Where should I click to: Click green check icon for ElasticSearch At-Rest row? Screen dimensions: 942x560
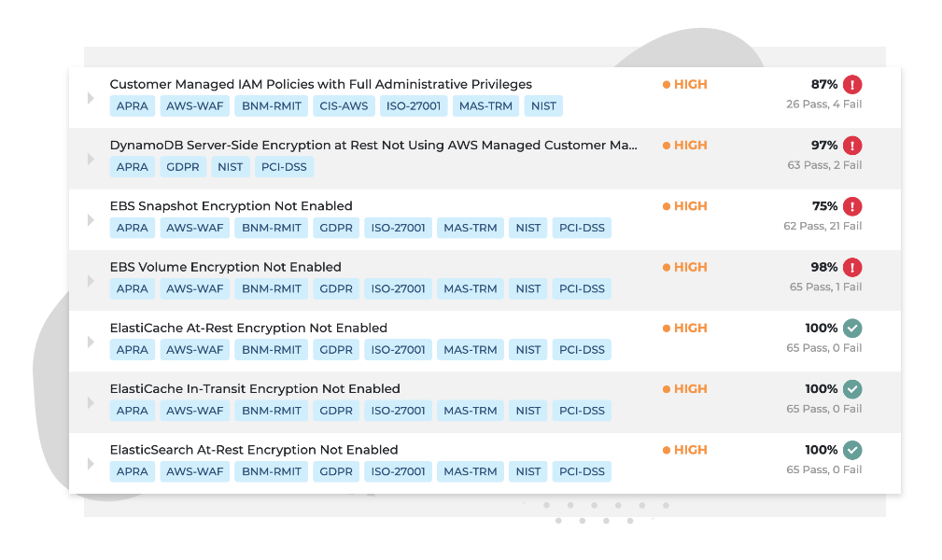point(851,450)
